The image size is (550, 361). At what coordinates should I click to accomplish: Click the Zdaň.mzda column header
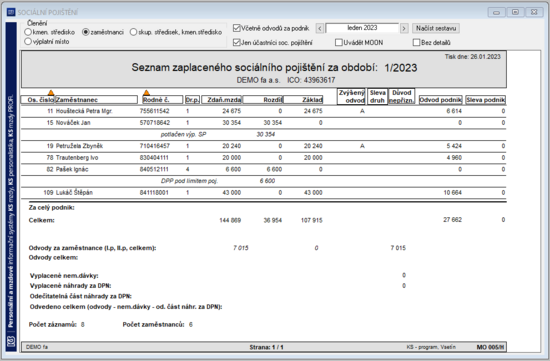click(222, 100)
